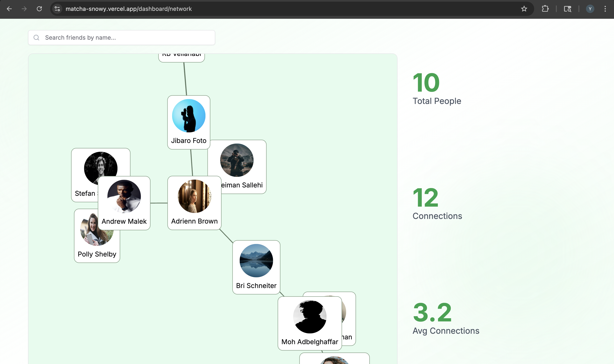The height and width of the screenshot is (364, 614).
Task: Open the Chrome three-dot menu
Action: 605,9
